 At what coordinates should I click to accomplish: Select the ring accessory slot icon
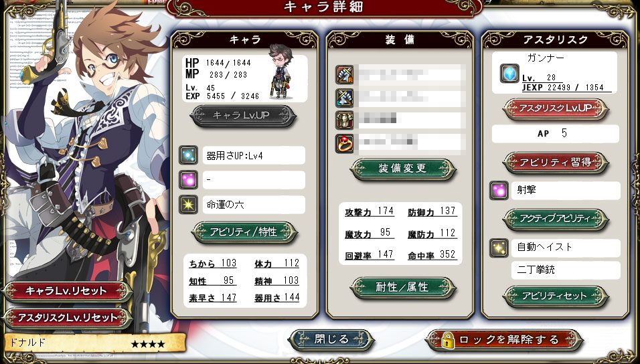345,144
